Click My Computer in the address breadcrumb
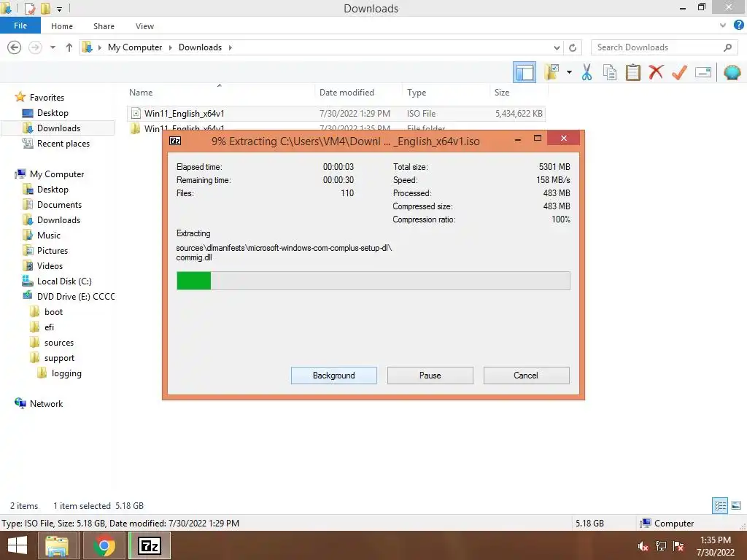 point(135,47)
